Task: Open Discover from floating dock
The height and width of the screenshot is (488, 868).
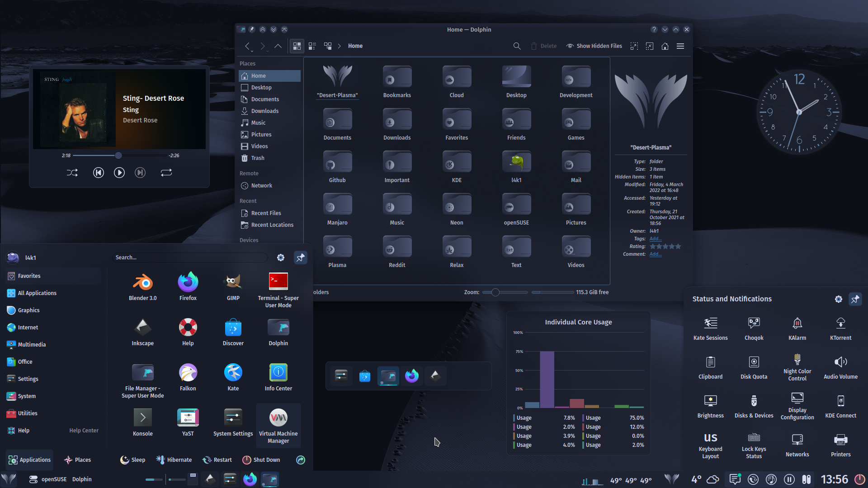Action: click(365, 375)
